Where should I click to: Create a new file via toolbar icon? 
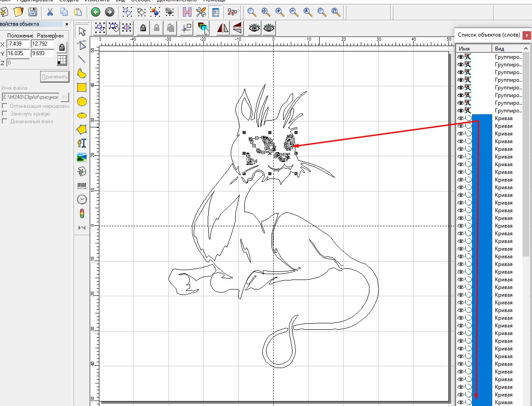[4, 13]
